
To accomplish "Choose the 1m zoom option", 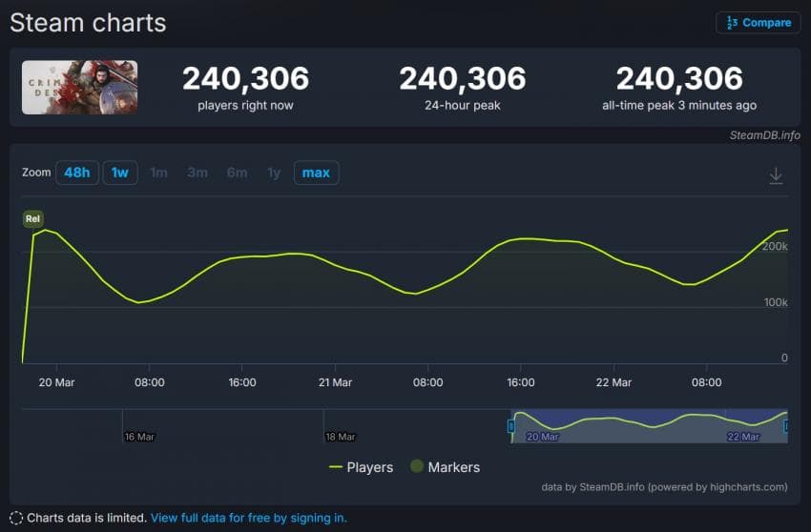I will pos(159,173).
